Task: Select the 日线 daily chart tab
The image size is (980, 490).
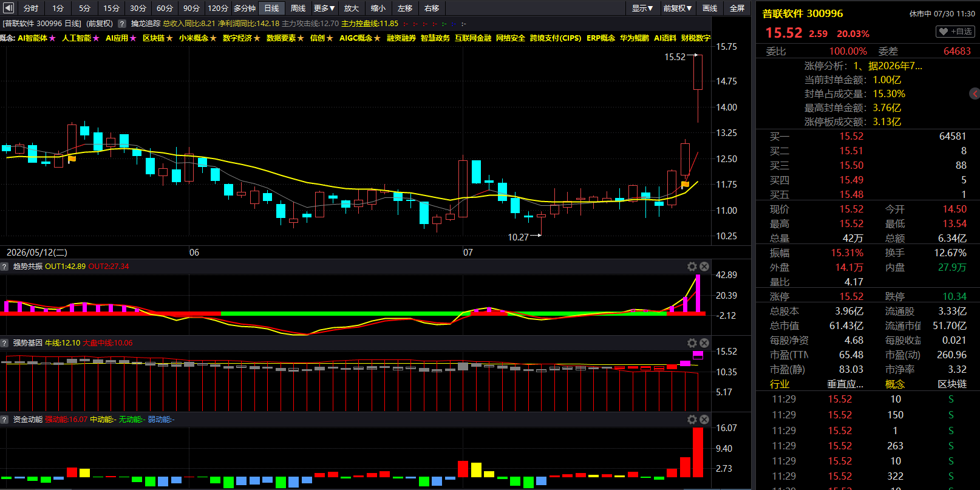Action: click(x=271, y=8)
